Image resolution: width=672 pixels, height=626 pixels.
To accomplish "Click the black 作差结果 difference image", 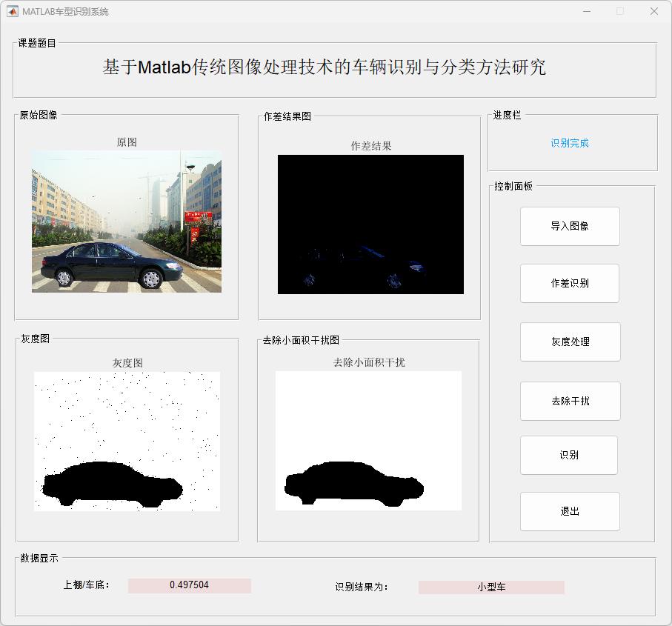I will pos(370,224).
